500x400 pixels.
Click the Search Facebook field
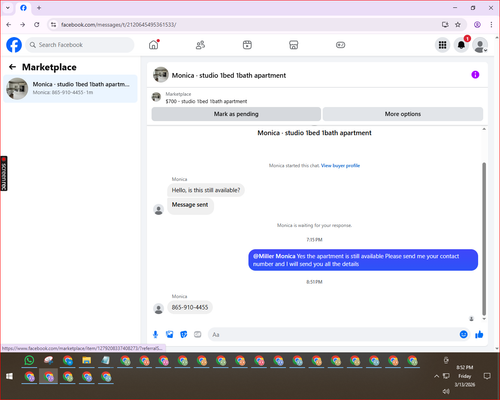coord(80,45)
